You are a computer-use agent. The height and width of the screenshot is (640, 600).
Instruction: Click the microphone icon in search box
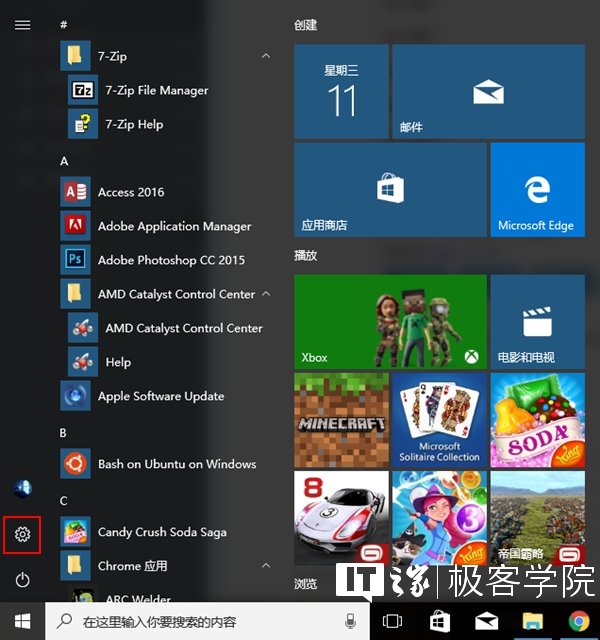tap(351, 621)
